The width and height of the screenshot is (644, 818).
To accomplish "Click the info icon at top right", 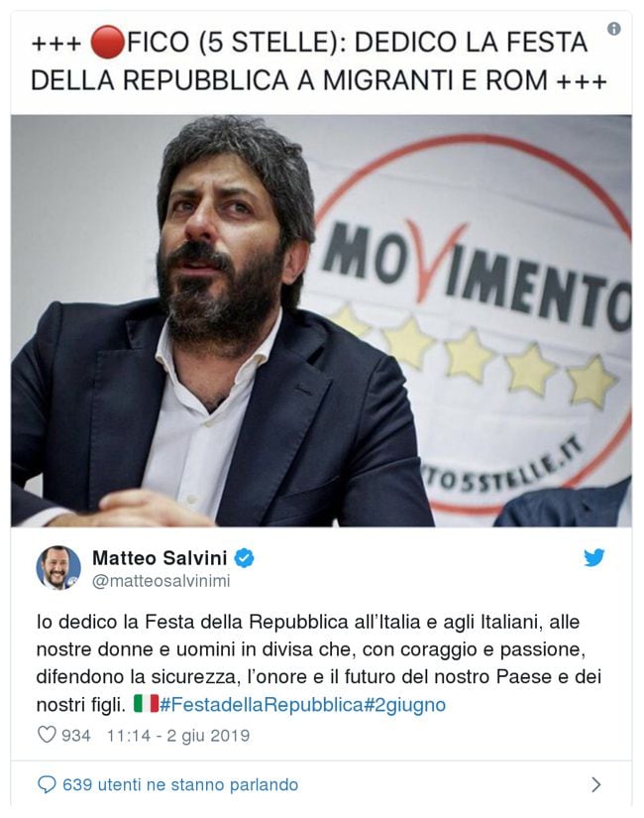I will pyautogui.click(x=613, y=29).
